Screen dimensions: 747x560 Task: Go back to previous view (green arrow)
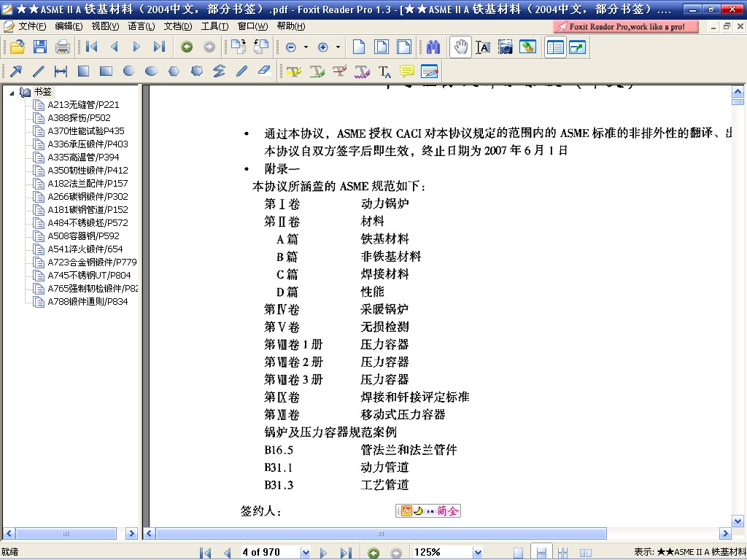pos(187,47)
